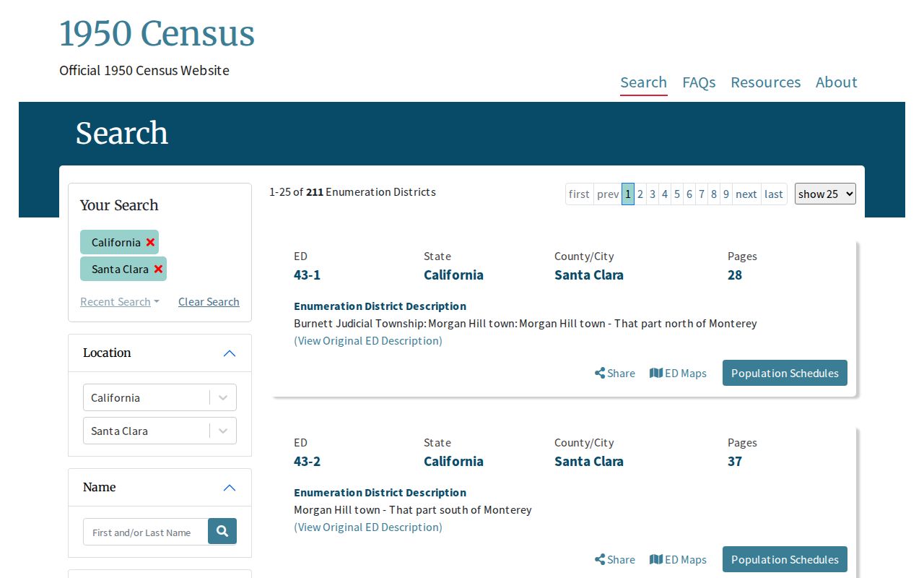Collapse the Name filter panel
The width and height of the screenshot is (924, 578).
tap(230, 488)
